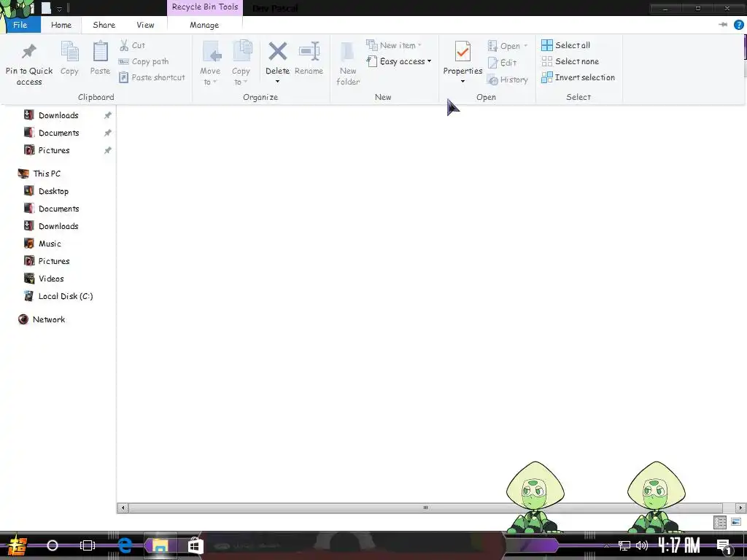Open the Start menu button
This screenshot has width=747, height=560.
18,545
